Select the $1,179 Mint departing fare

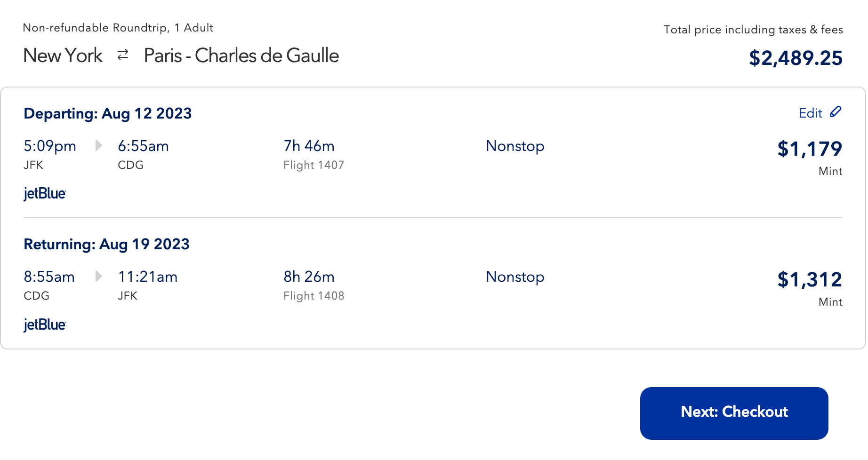tap(810, 149)
